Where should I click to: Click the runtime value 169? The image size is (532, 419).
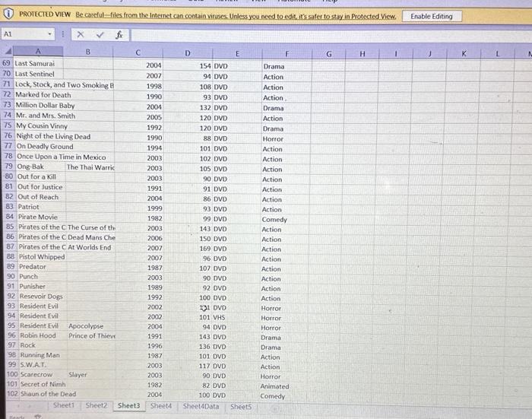click(205, 249)
